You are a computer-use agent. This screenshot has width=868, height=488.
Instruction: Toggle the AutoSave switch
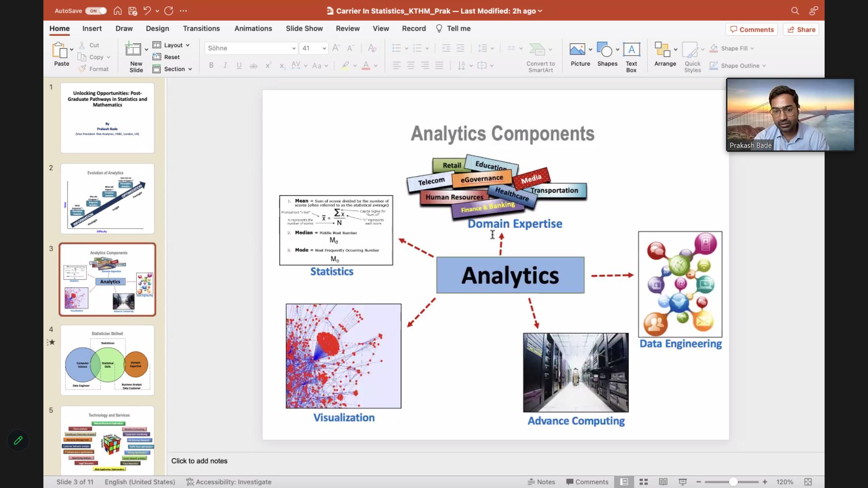point(96,11)
